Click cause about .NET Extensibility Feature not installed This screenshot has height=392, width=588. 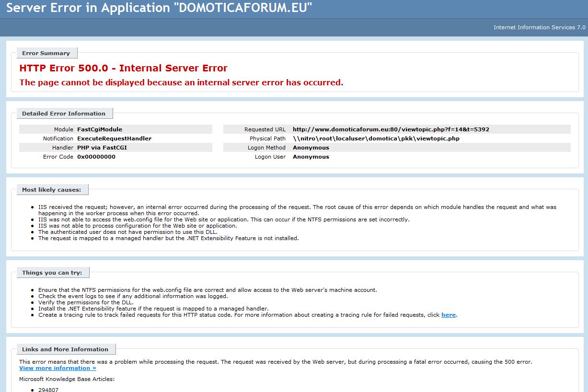coord(169,238)
